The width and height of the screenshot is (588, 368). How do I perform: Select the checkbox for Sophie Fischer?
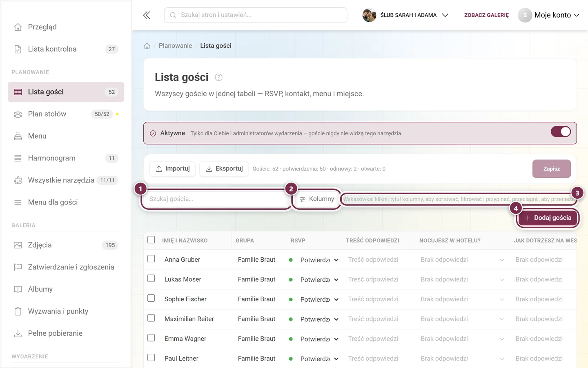click(x=151, y=298)
